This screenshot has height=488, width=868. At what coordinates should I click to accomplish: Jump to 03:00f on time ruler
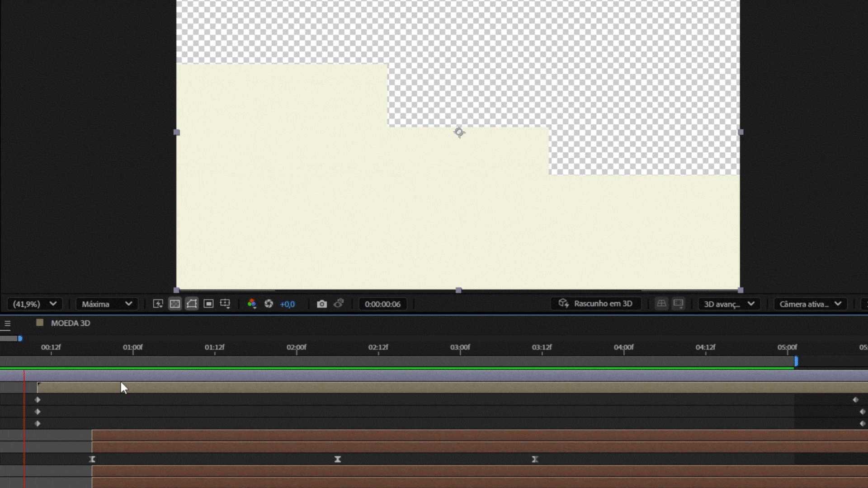[x=460, y=347]
